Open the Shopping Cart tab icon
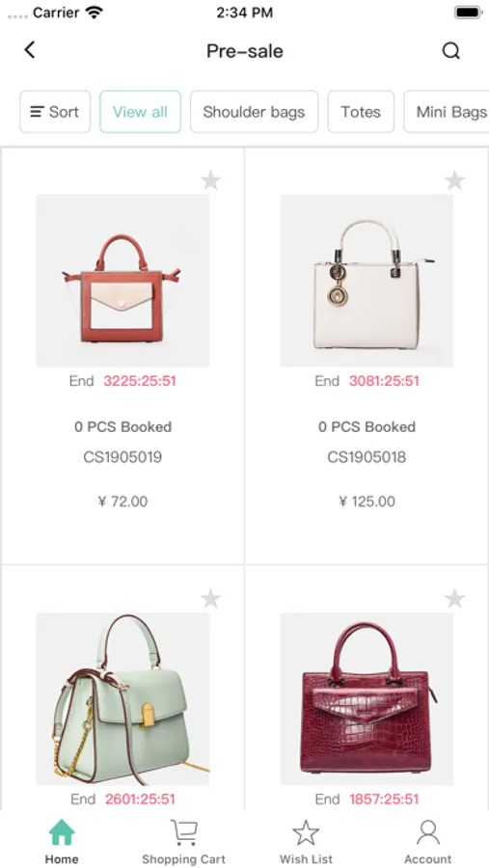 coord(183,832)
